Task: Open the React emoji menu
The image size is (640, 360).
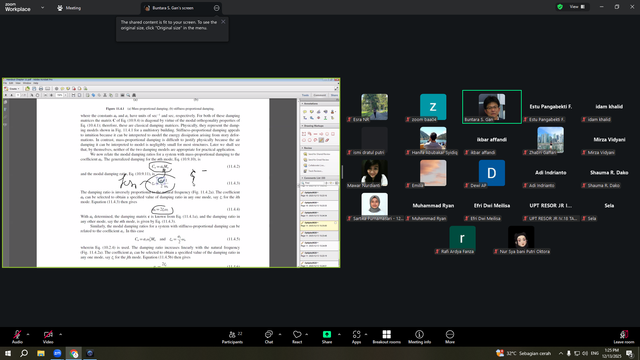Action: tap(297, 337)
